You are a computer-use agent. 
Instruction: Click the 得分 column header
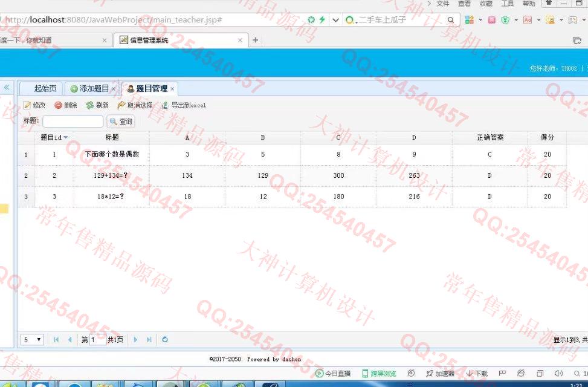pyautogui.click(x=547, y=137)
